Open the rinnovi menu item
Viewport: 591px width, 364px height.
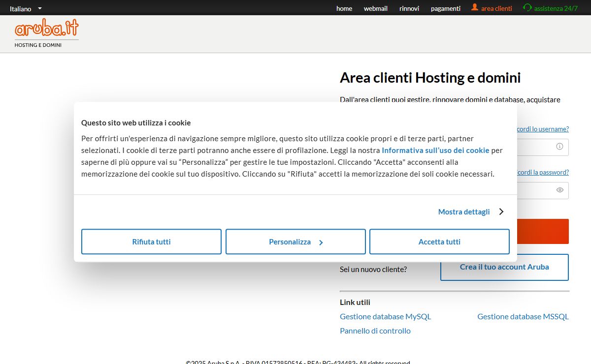pyautogui.click(x=409, y=8)
